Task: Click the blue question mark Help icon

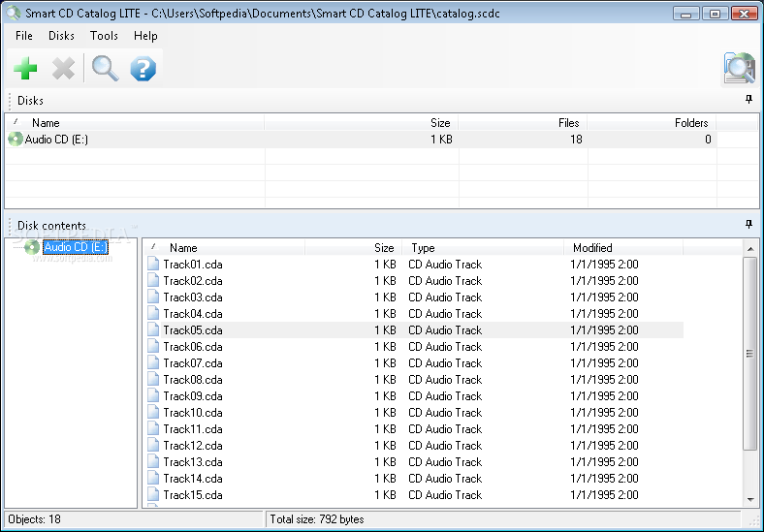Action: [143, 68]
